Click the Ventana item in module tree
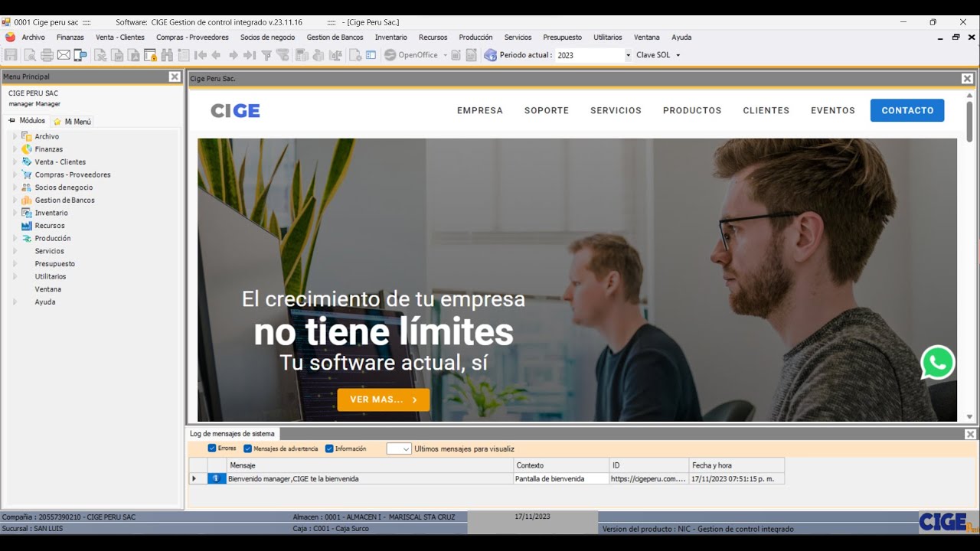 pyautogui.click(x=48, y=289)
